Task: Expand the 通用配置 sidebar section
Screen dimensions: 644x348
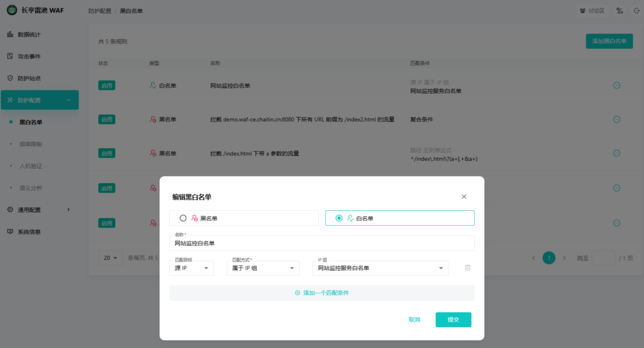Action: (40, 210)
